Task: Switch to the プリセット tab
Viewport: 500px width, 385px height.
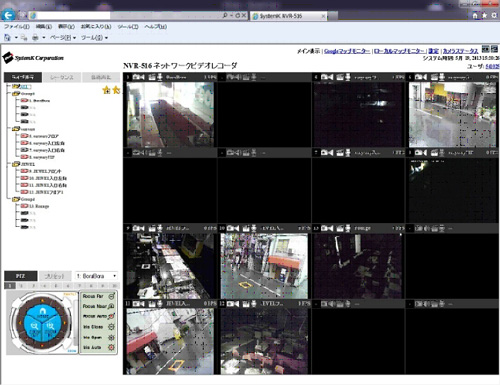Action: (55, 276)
